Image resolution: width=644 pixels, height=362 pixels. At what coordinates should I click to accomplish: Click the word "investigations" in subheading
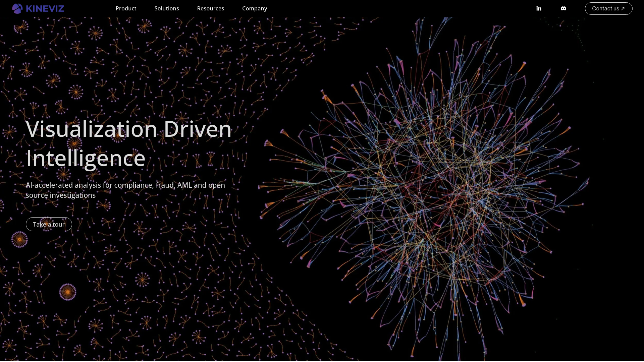[x=72, y=195]
